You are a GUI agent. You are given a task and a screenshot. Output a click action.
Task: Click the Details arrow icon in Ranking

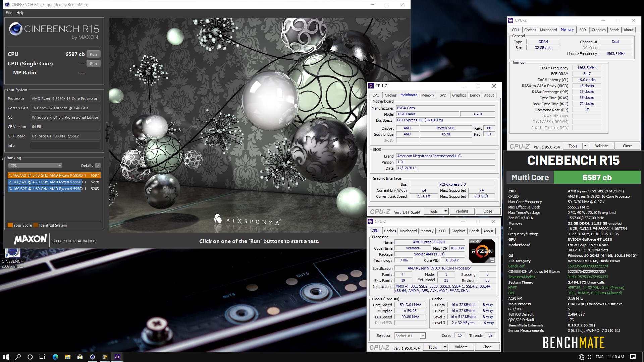98,166
